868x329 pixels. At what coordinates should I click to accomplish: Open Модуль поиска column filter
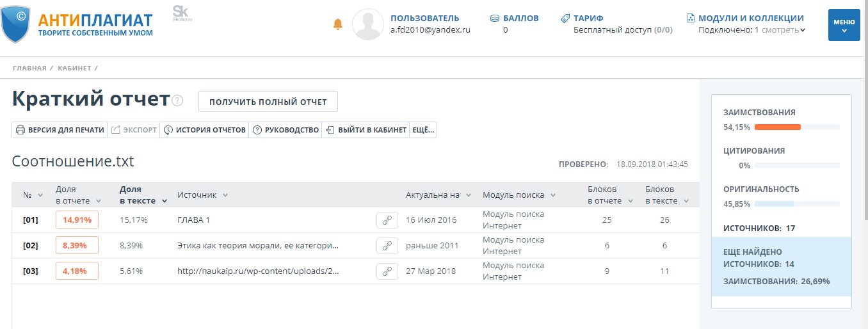pos(552,195)
